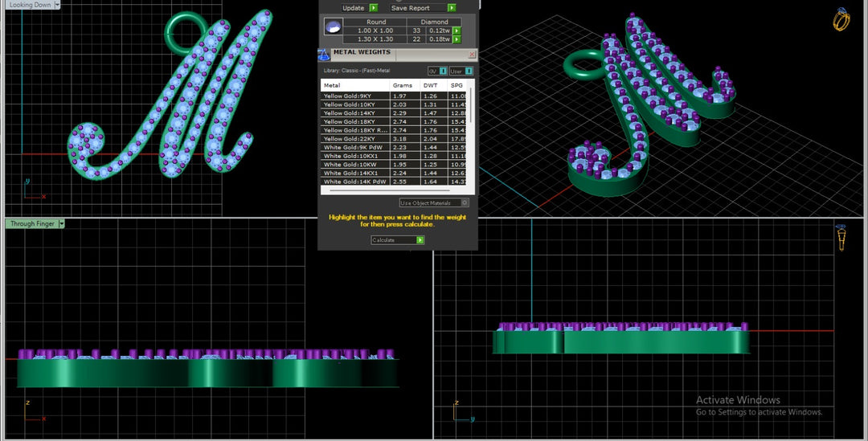Open the Looking Down viewport dropdown
The image size is (868, 441).
pyautogui.click(x=57, y=5)
